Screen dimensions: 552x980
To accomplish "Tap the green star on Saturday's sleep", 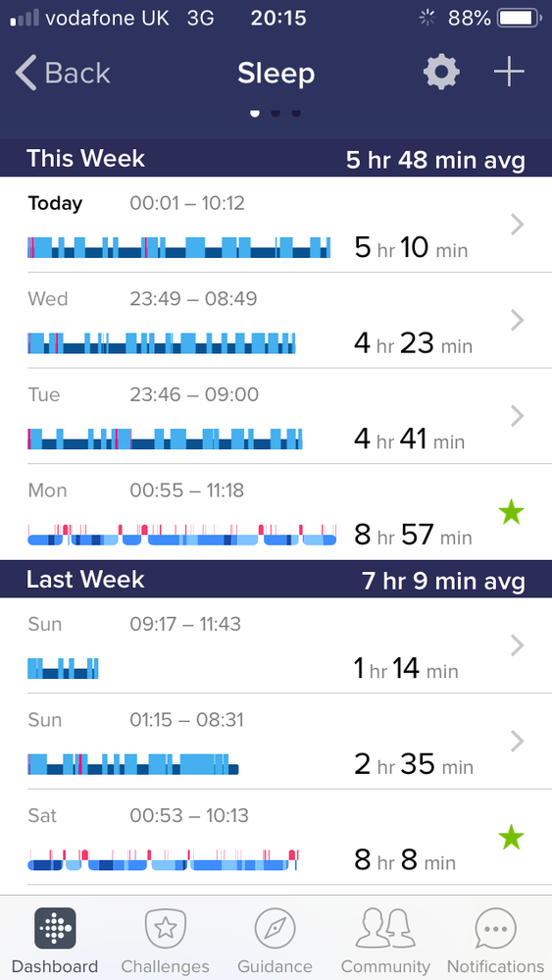I will pyautogui.click(x=512, y=838).
